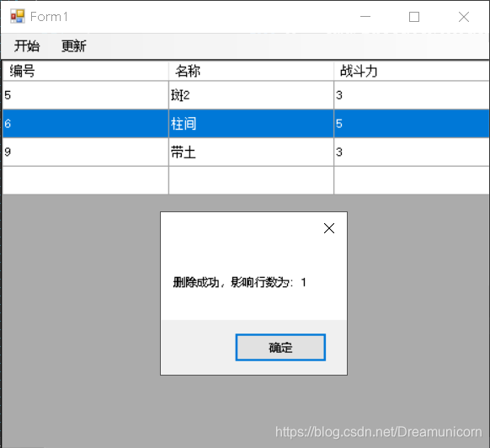Click the 战斗力 cell in 带土 row
This screenshot has width=490, height=448.
412,152
